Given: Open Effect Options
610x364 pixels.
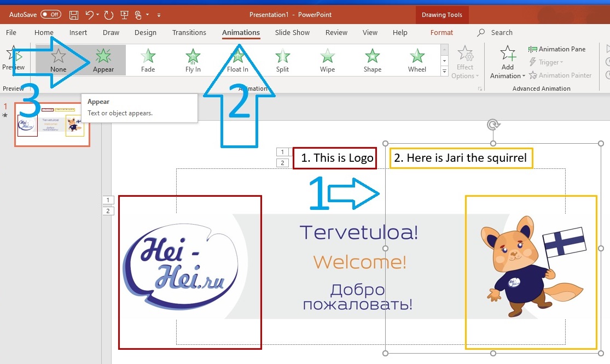Looking at the screenshot, I should pos(465,62).
